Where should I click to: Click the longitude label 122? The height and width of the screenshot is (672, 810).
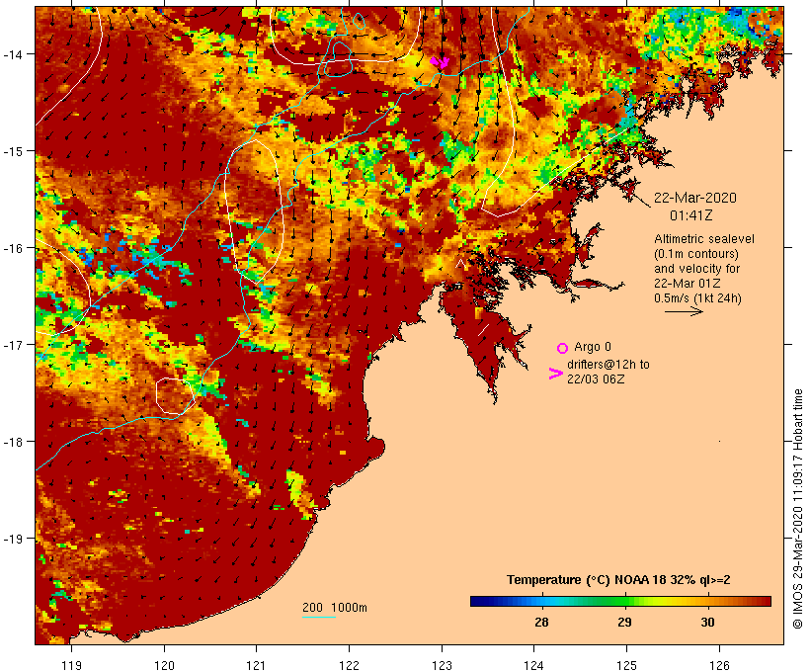click(x=350, y=665)
